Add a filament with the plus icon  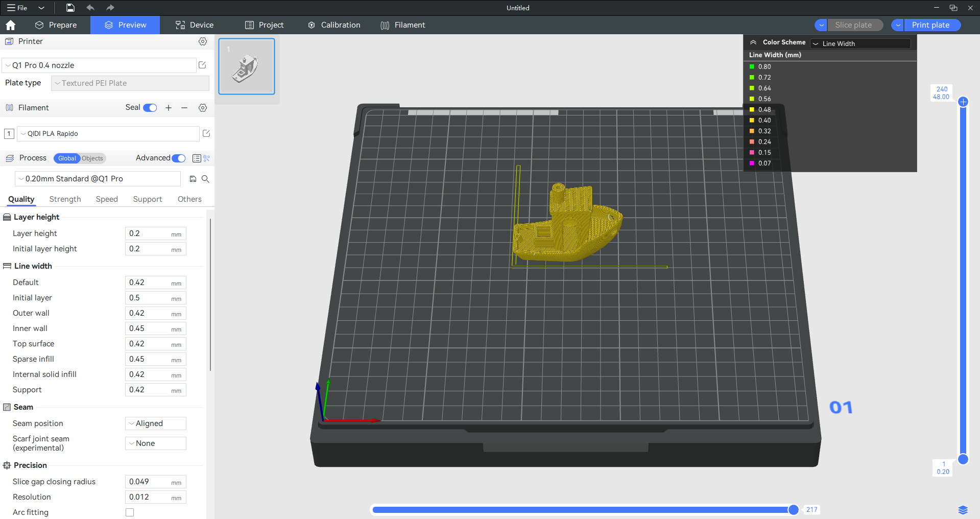coord(169,108)
